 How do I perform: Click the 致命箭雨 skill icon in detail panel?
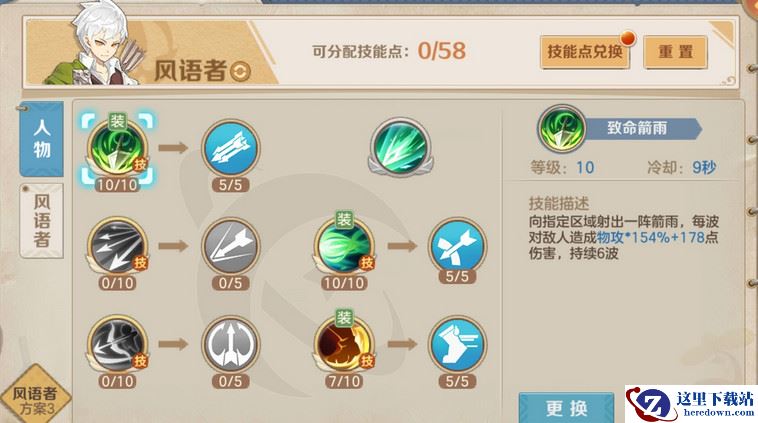tap(561, 129)
